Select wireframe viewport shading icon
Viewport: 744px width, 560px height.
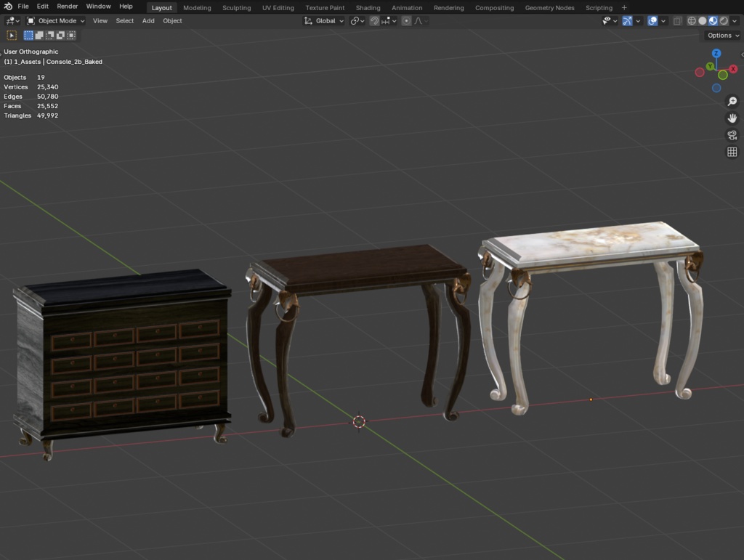pos(692,20)
